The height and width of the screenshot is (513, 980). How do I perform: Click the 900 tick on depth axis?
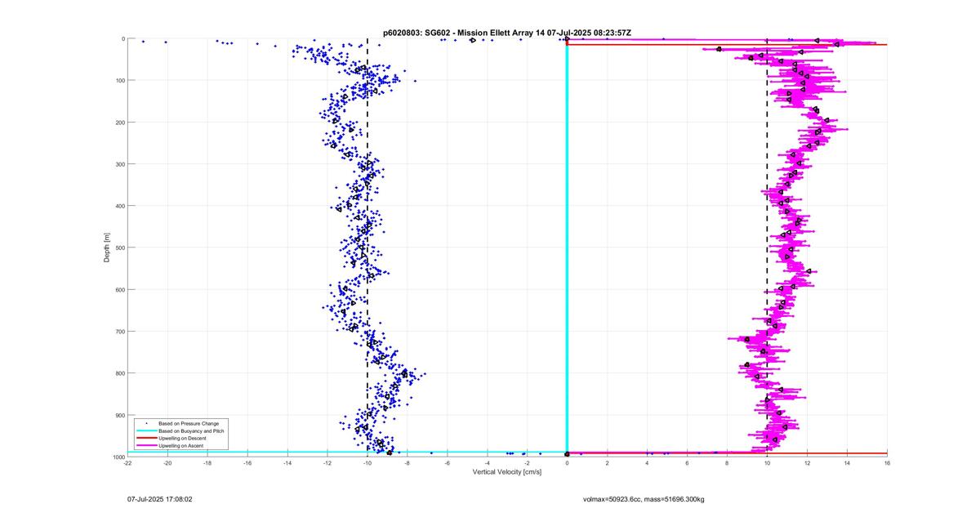tap(119, 415)
